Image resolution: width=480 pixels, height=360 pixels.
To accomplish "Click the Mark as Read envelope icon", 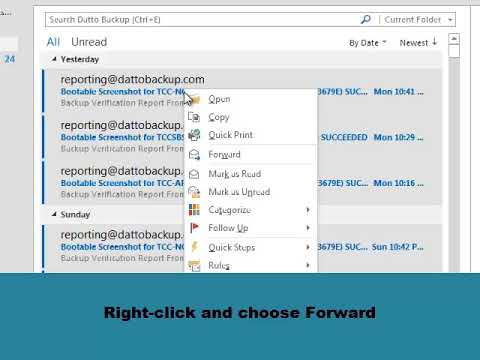I will 194,174.
